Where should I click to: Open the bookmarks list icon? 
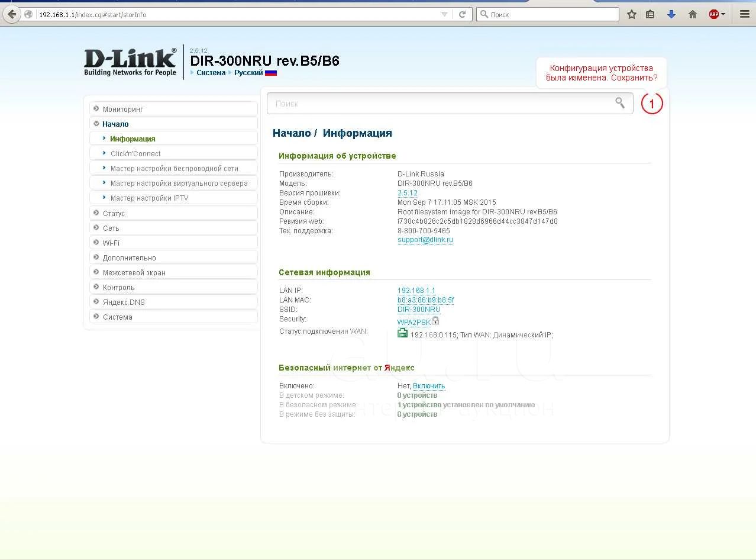[650, 14]
